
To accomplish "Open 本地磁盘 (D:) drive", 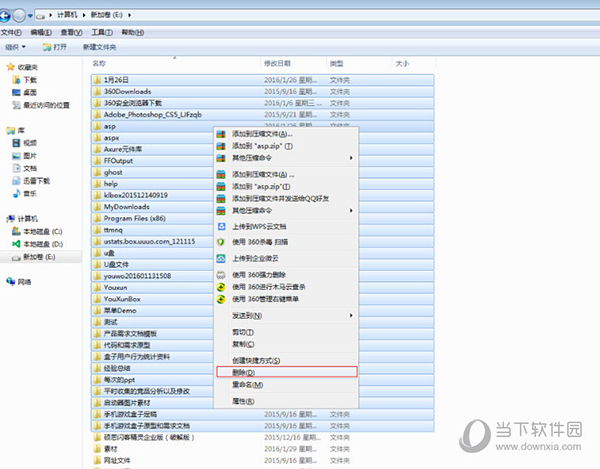I will (38, 244).
